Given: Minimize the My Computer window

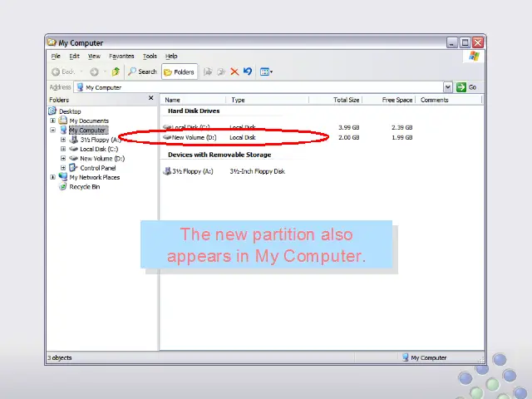Looking at the screenshot, I should [x=452, y=42].
